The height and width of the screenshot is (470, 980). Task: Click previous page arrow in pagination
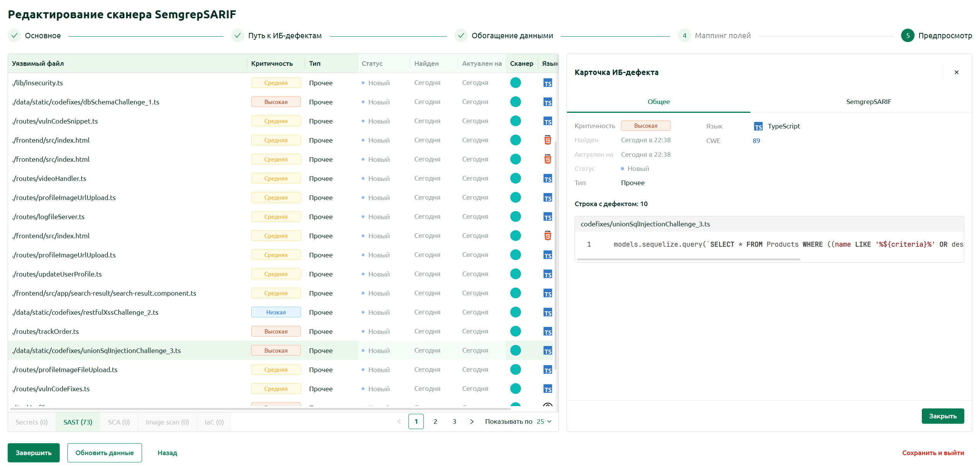[399, 421]
